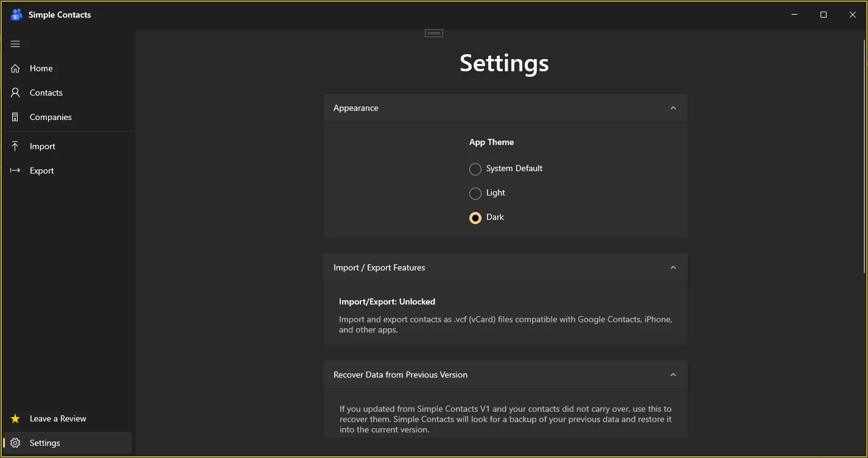Click the Leave a Review link text
This screenshot has height=458, width=868.
[58, 418]
